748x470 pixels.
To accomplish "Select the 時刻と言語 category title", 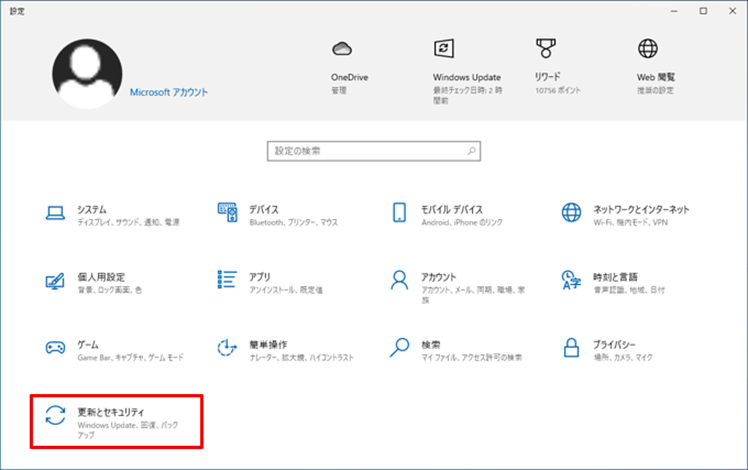I will click(x=615, y=277).
